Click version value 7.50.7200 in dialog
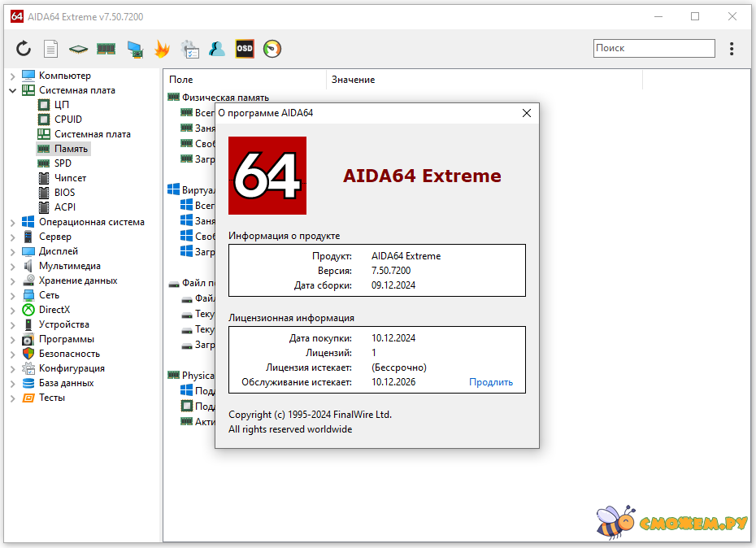Screen dimensions: 756x548 391,271
